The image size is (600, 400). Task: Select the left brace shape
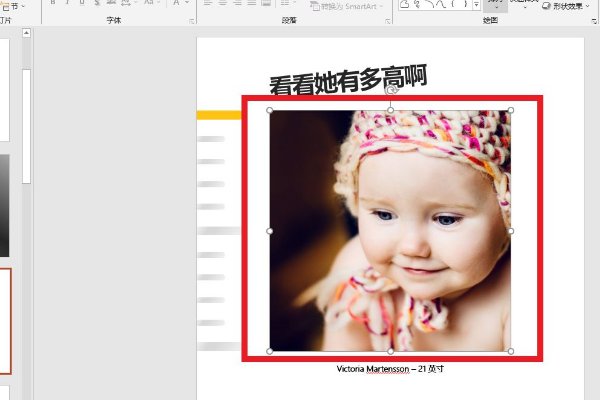453,4
